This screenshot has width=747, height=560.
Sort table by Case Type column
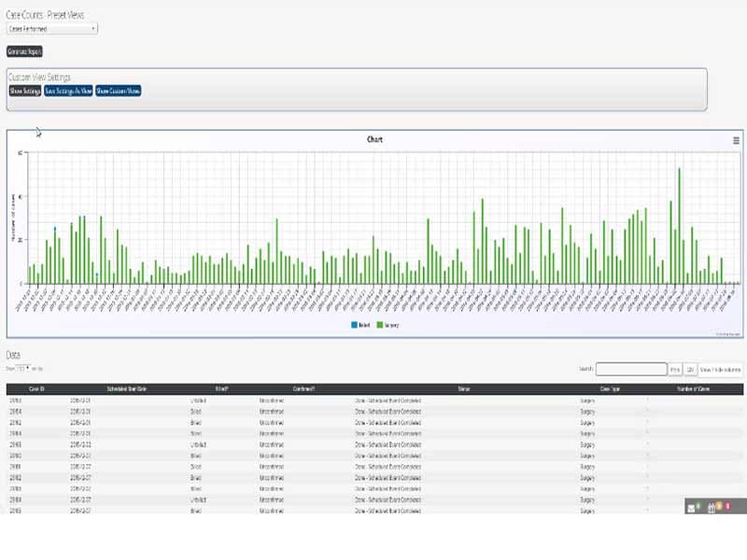point(611,389)
